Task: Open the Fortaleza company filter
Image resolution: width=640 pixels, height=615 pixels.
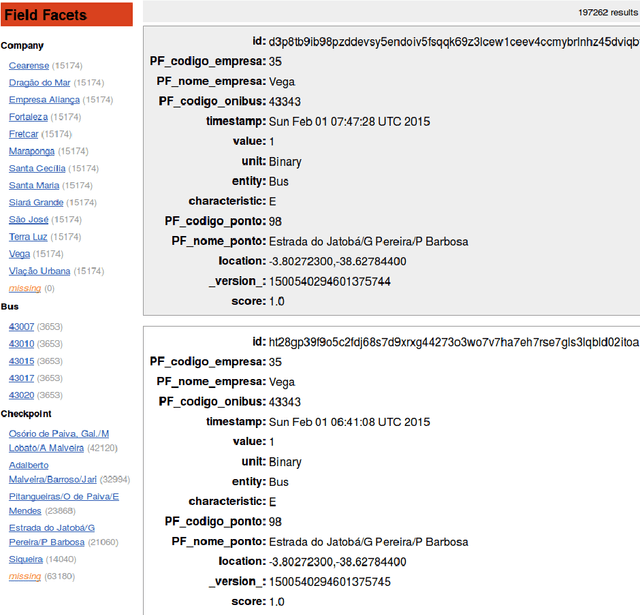Action: 29,116
